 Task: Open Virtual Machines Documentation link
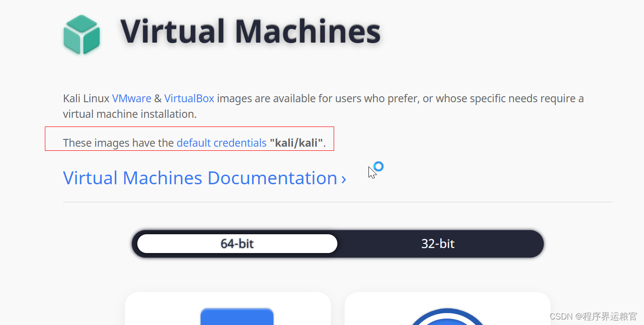click(205, 178)
